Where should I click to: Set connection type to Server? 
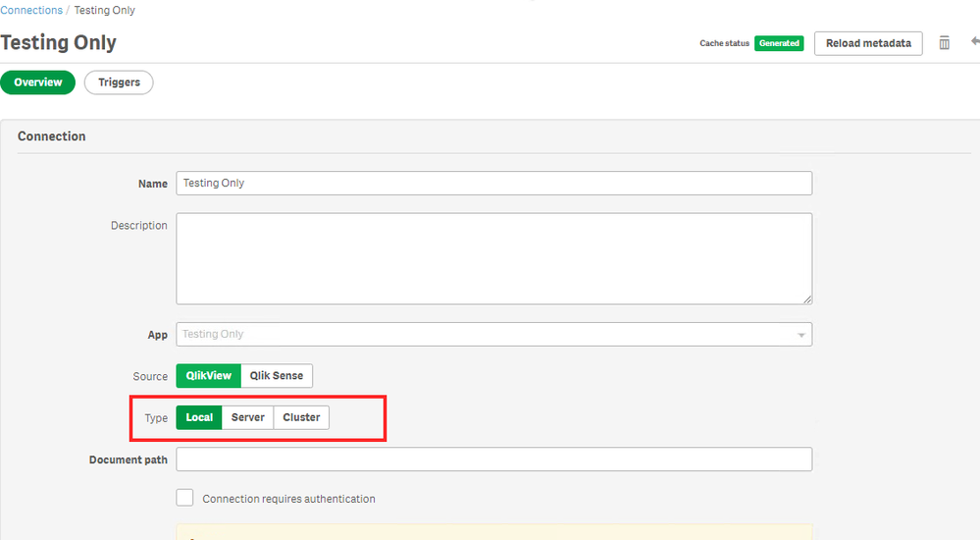click(247, 417)
